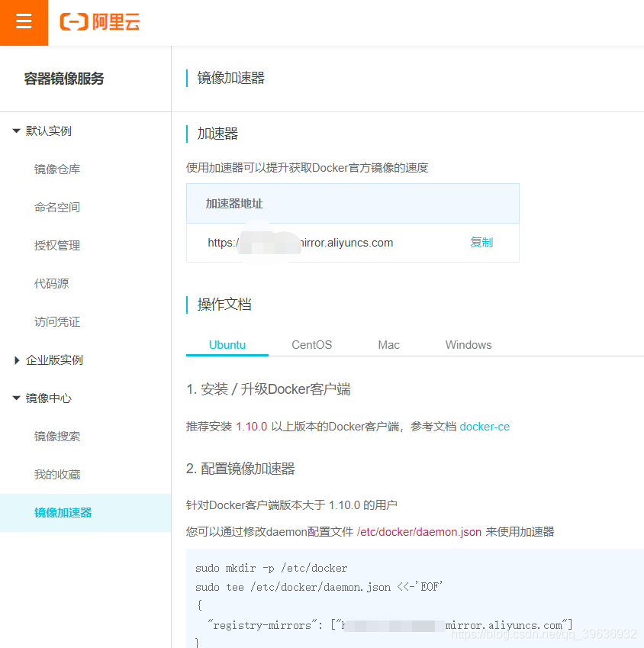View 访问凭证 credentials
644x648 pixels.
[56, 321]
